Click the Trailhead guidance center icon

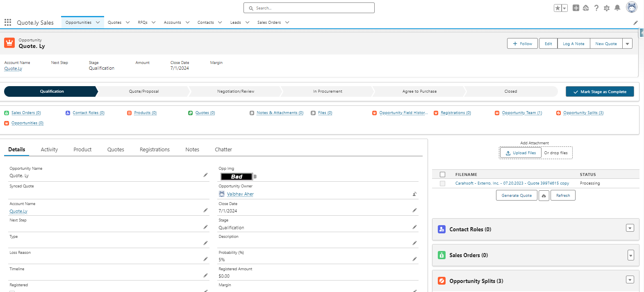click(586, 8)
